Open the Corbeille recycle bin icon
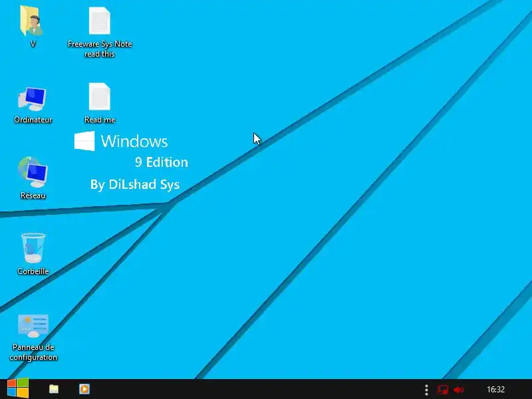Screen dimensions: 532x399 click(x=33, y=247)
